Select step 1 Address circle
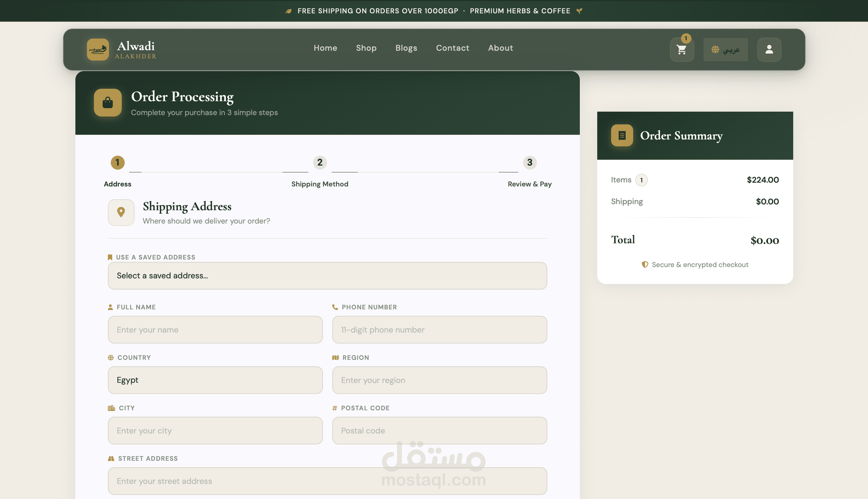The image size is (868, 499). pos(117,162)
